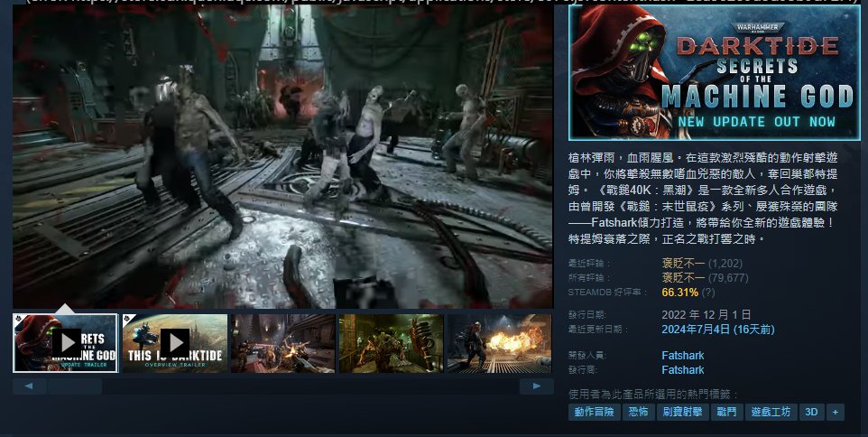Image resolution: width=868 pixels, height=437 pixels.
Task: Select the 動作冒險 tag
Action: click(594, 412)
